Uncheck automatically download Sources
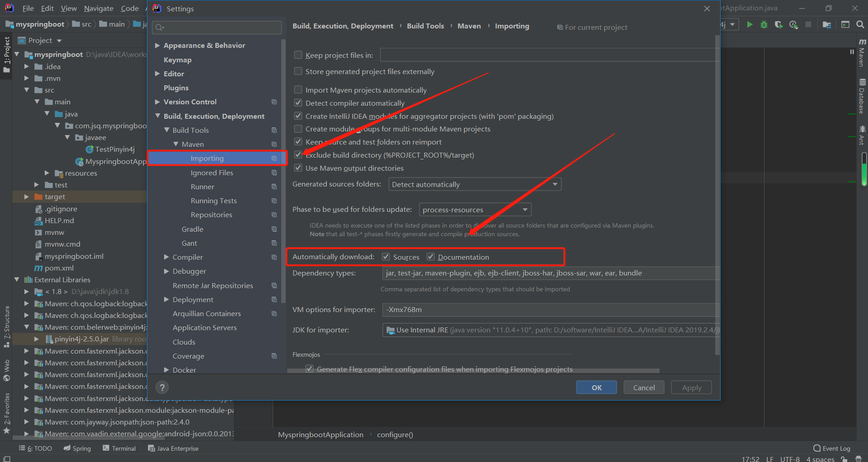 [386, 257]
